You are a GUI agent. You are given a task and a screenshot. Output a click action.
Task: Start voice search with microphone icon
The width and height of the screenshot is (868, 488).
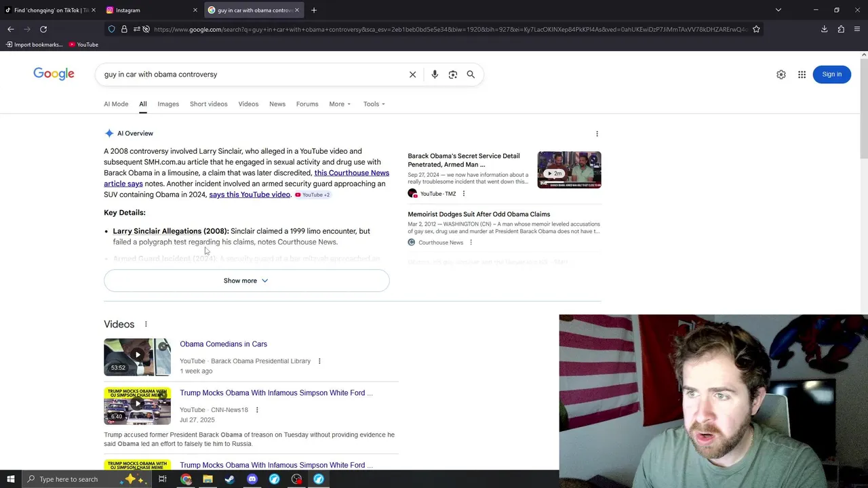pyautogui.click(x=435, y=75)
